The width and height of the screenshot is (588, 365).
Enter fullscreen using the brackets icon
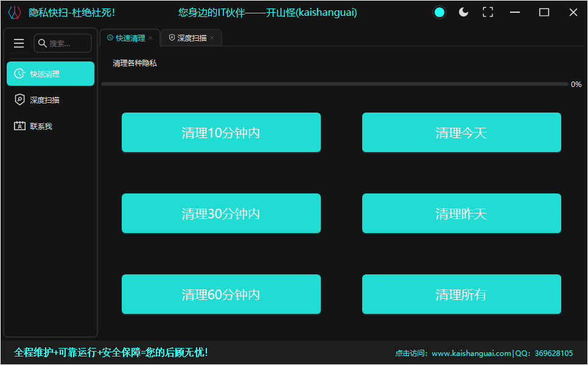click(488, 12)
